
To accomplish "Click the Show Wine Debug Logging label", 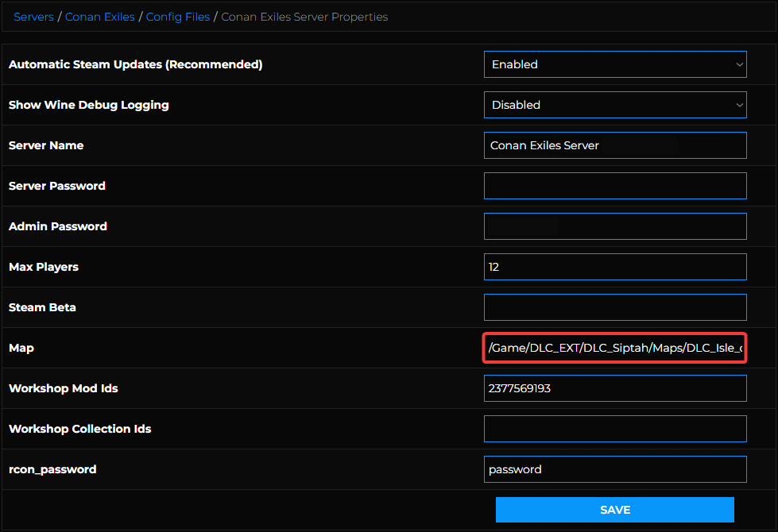I will click(x=88, y=105).
